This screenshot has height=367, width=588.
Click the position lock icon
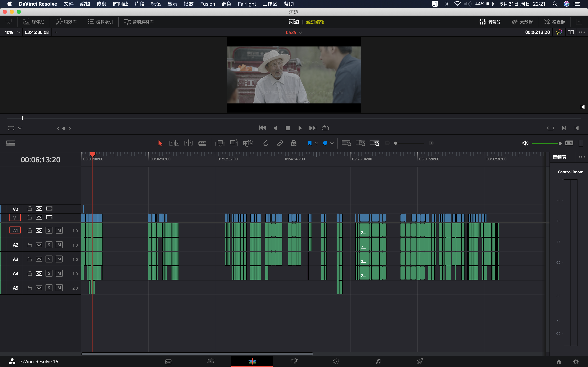[293, 143]
